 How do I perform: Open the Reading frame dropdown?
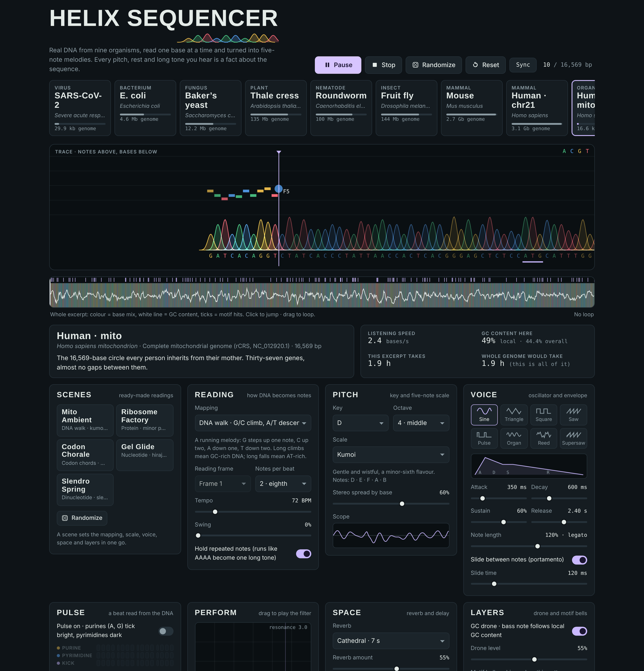tap(223, 484)
